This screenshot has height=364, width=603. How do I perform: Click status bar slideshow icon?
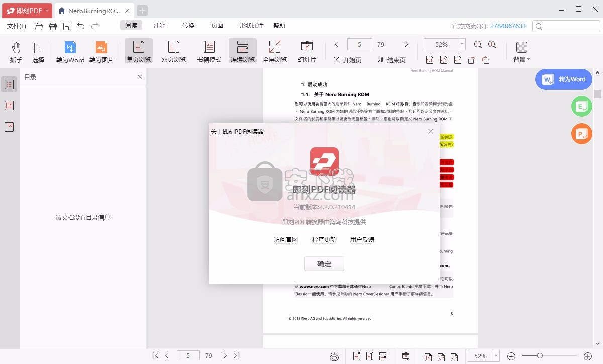click(406, 356)
